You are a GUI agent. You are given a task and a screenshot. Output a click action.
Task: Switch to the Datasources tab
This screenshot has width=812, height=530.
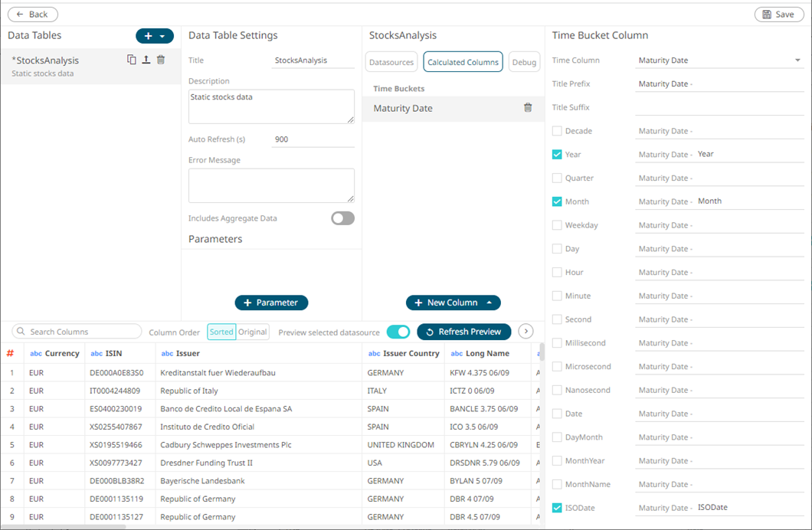(x=391, y=62)
